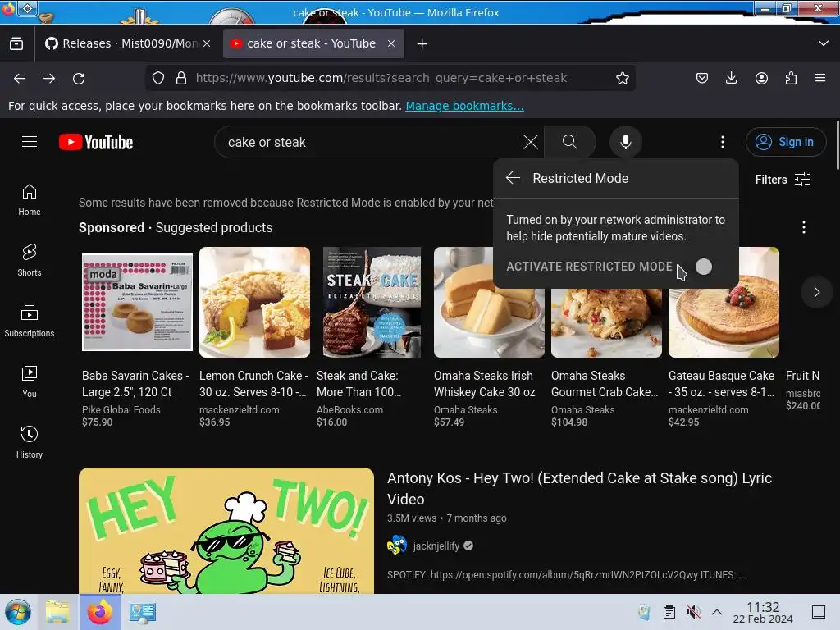
Task: Clear the search box with the X
Action: pos(531,142)
